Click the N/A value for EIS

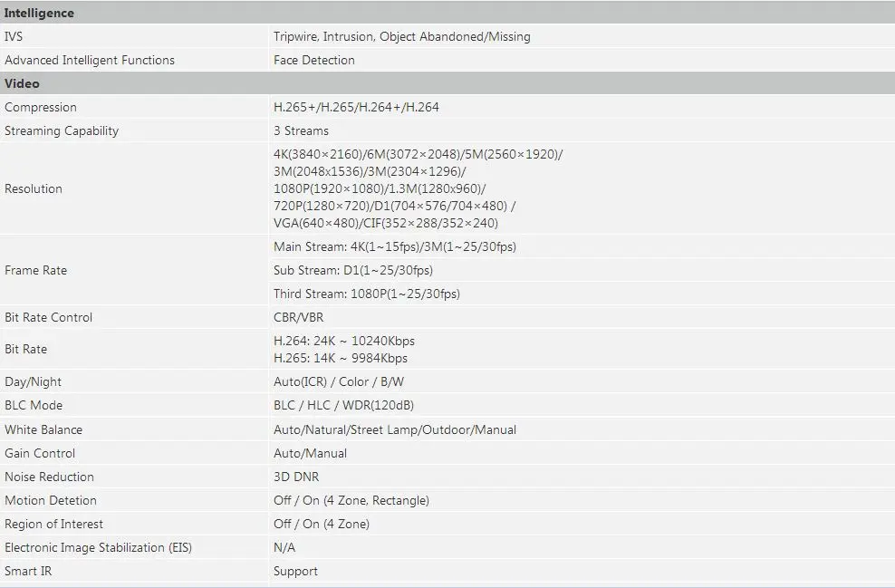pos(284,547)
